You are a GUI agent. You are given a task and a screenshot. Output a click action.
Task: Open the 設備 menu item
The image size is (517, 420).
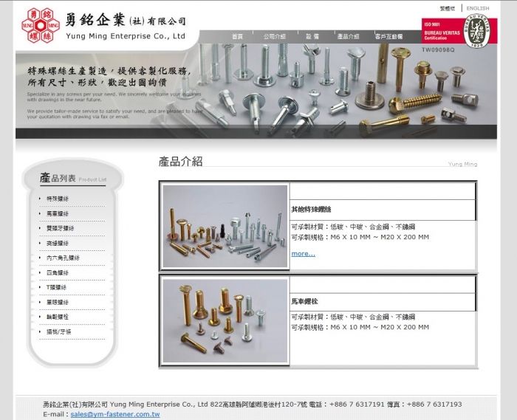(312, 37)
